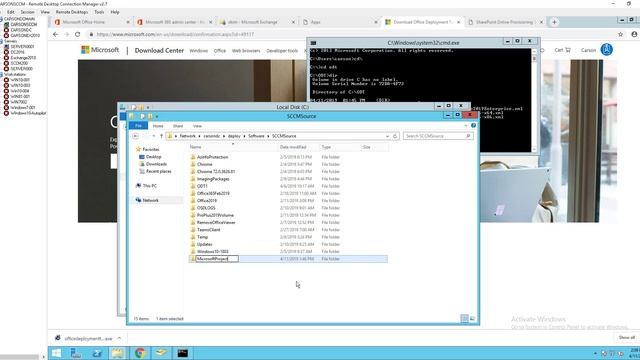
Task: Switch Explorer to large icons view
Action: (x=472, y=318)
